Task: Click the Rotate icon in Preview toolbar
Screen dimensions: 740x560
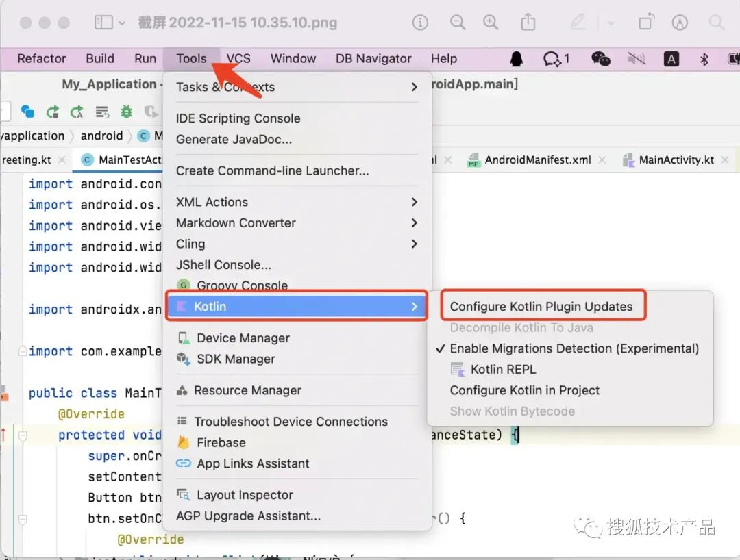Action: tap(647, 22)
